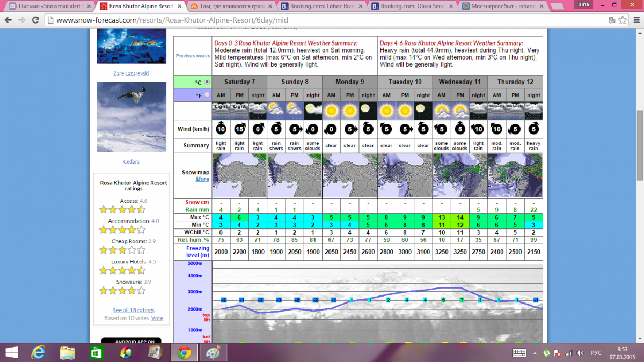Image resolution: width=644 pixels, height=362 pixels.
Task: Open the 'Там, где вливаются' tab
Action: coord(231,6)
